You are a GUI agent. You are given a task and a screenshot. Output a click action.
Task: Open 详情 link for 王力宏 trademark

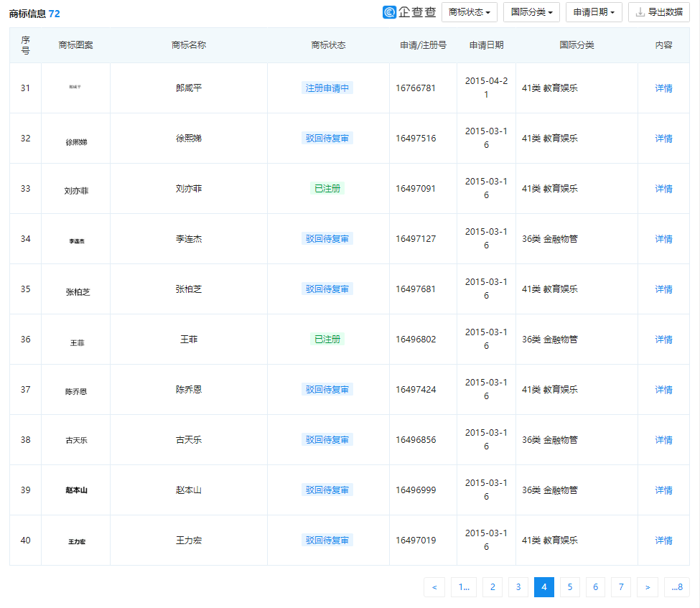(663, 541)
